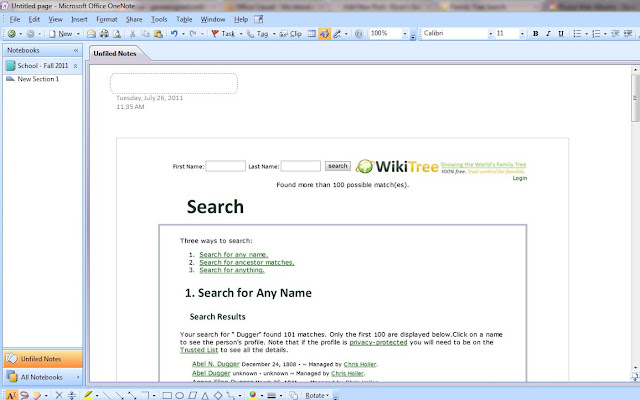This screenshot has height=400, width=640.
Task: Collapse the Notebooks navigation pane
Action: click(x=76, y=50)
